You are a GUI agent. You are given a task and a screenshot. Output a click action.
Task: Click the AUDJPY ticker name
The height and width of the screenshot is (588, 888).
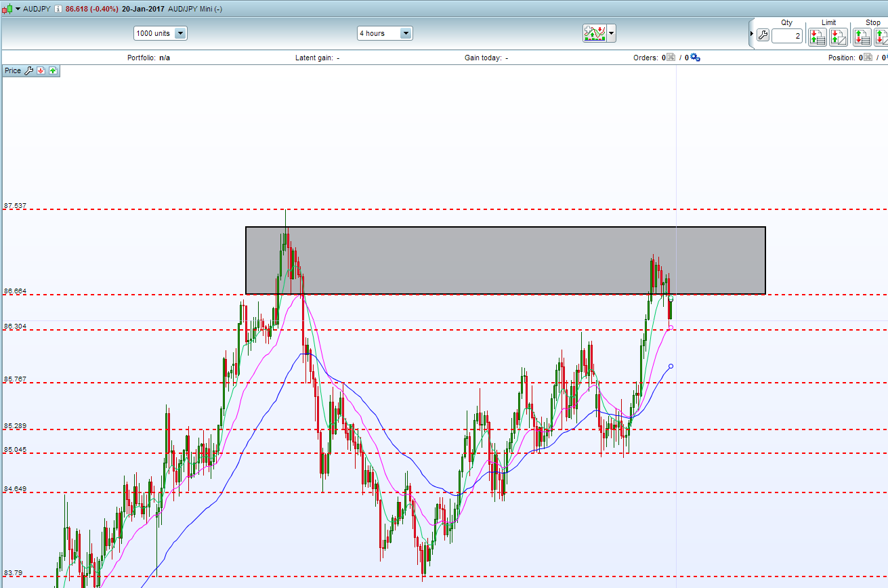click(x=37, y=9)
